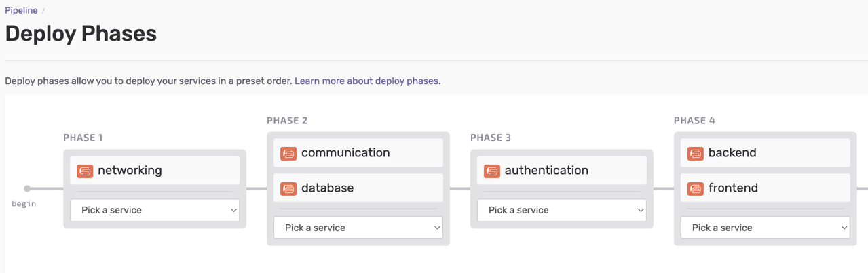Go to Pipeline breadcrumb link
The width and height of the screenshot is (868, 273).
point(21,10)
